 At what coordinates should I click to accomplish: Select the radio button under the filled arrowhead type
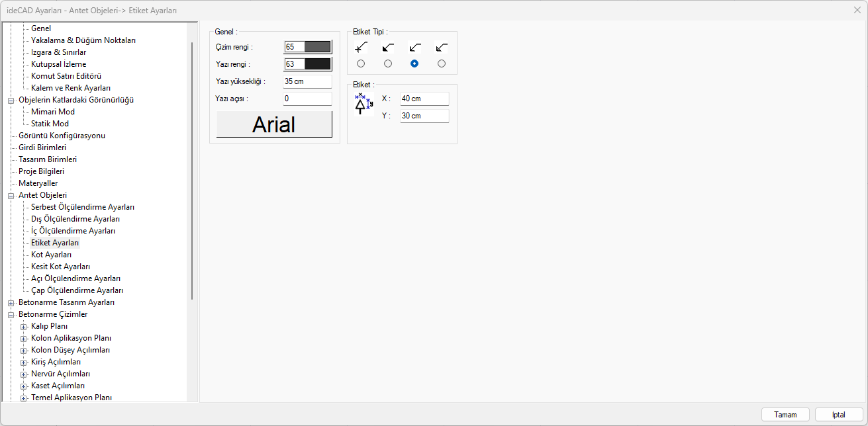pos(388,64)
